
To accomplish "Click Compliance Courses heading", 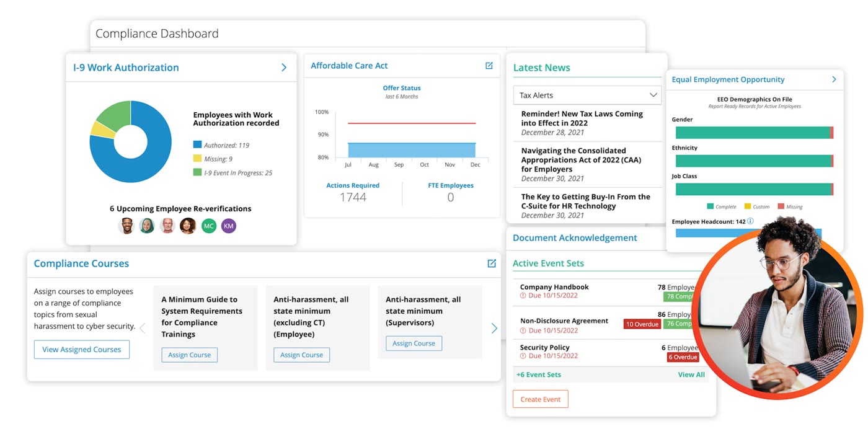I will [81, 263].
